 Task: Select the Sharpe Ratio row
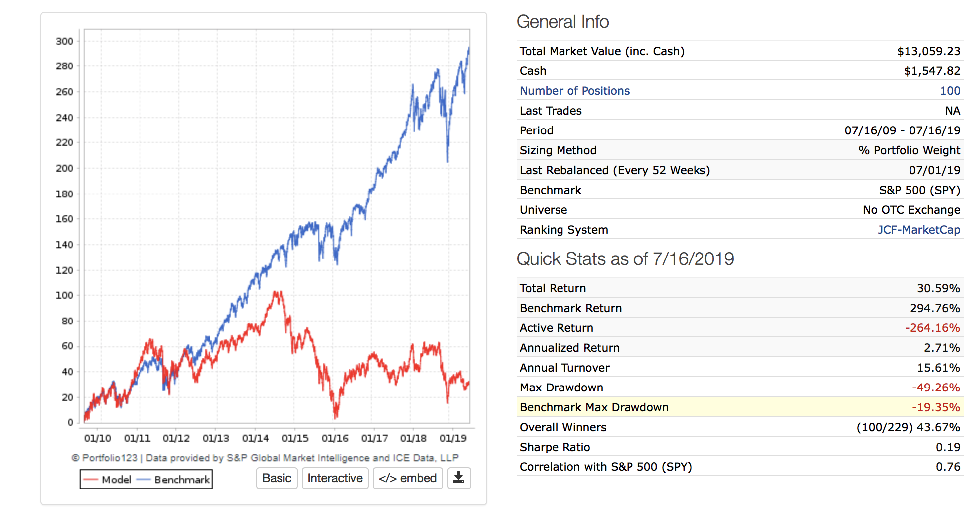[740, 447]
